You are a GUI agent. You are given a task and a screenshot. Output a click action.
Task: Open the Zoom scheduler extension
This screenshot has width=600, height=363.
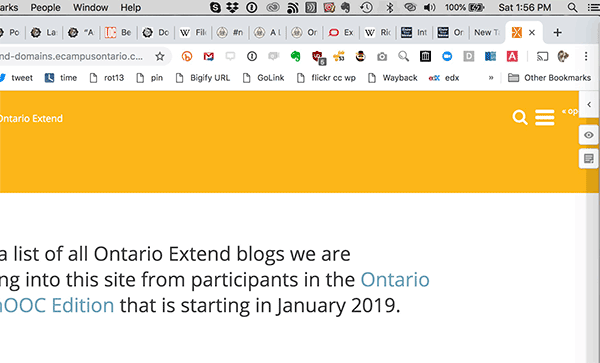click(447, 57)
